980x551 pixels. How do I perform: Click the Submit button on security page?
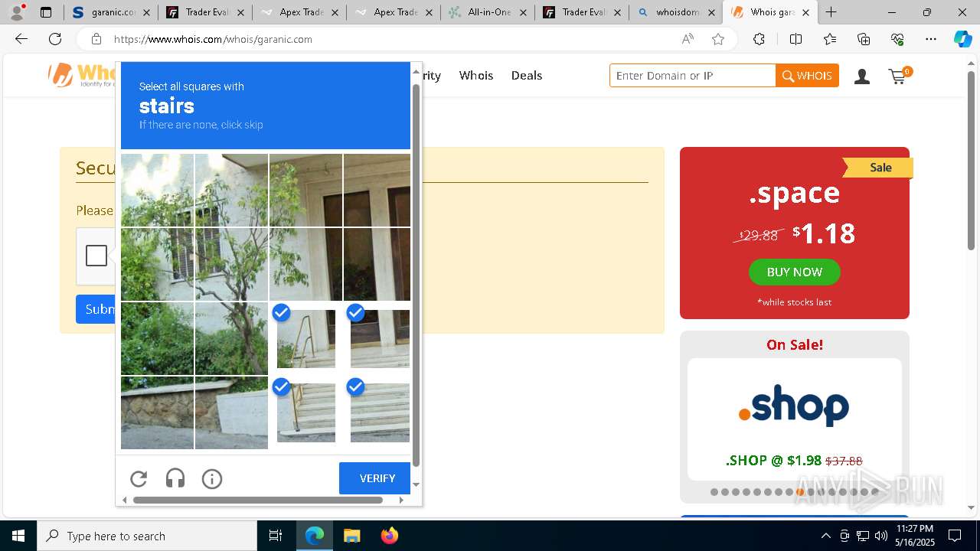tap(96, 309)
